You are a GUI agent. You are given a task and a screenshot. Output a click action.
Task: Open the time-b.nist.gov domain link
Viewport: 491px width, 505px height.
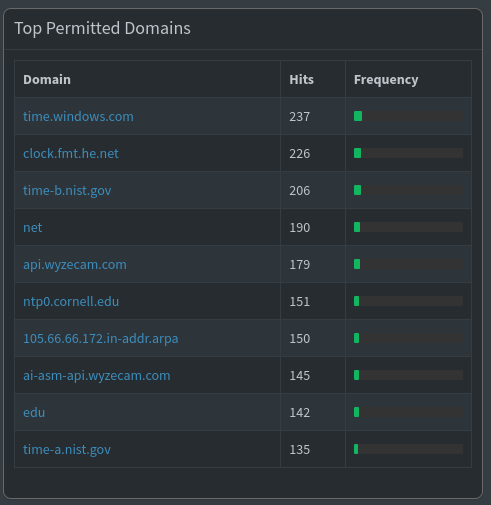click(x=67, y=190)
